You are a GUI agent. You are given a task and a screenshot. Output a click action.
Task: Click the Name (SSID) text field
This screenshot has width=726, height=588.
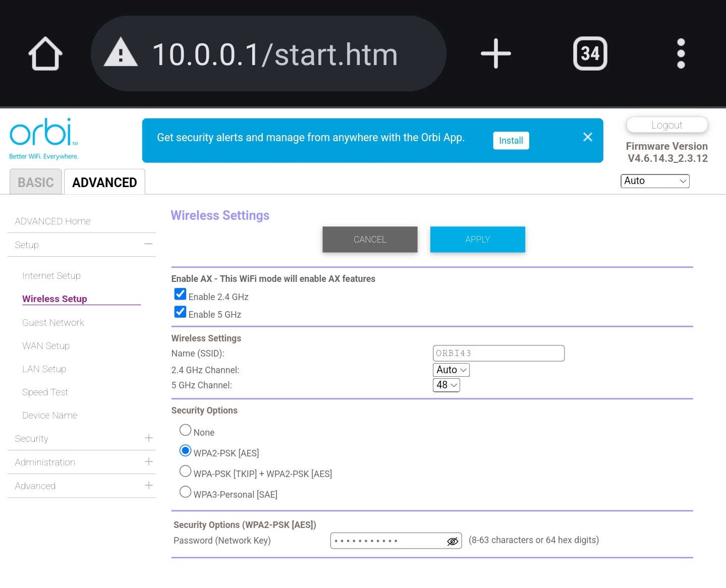point(498,354)
